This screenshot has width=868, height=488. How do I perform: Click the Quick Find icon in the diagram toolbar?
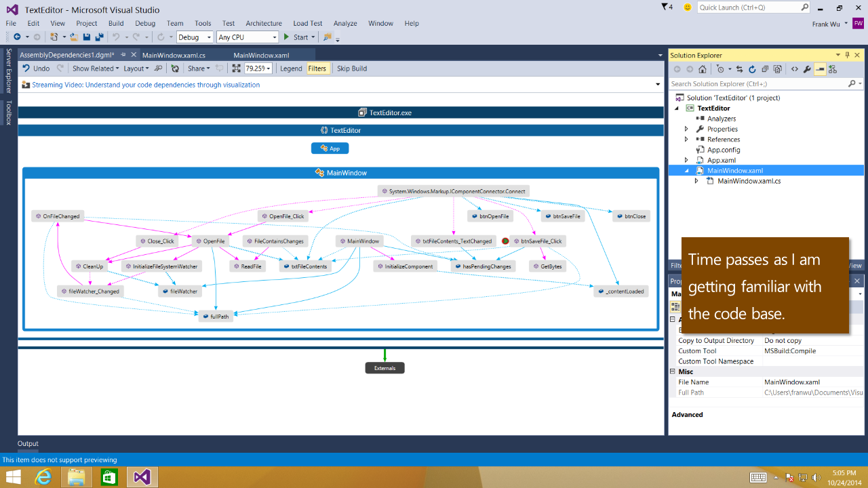point(158,68)
